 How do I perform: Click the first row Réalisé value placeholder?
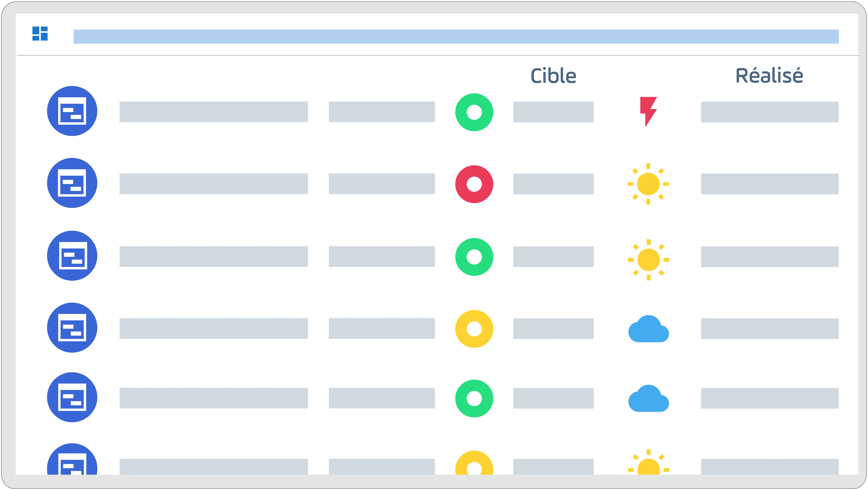[x=770, y=112]
